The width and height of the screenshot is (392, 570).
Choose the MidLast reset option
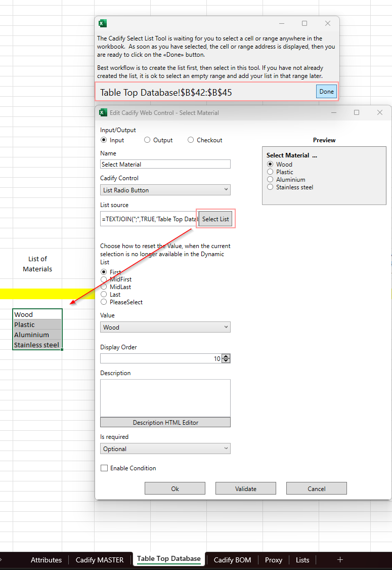[104, 287]
